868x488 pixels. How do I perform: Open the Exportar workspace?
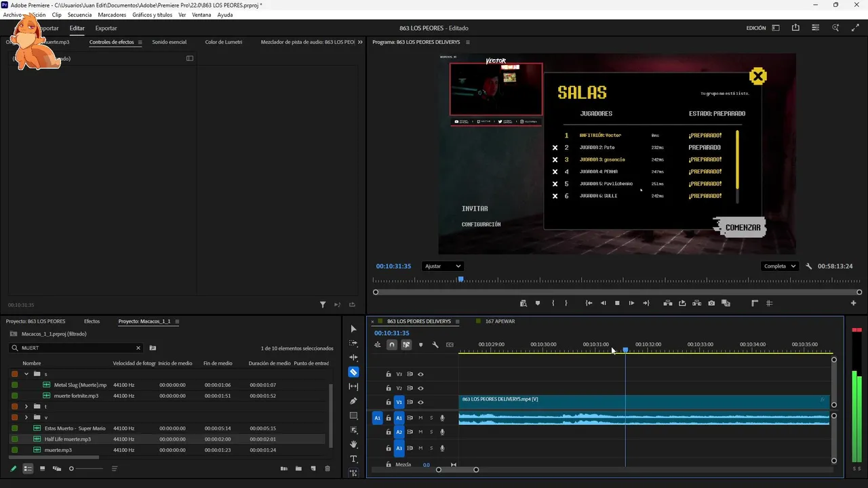click(106, 28)
